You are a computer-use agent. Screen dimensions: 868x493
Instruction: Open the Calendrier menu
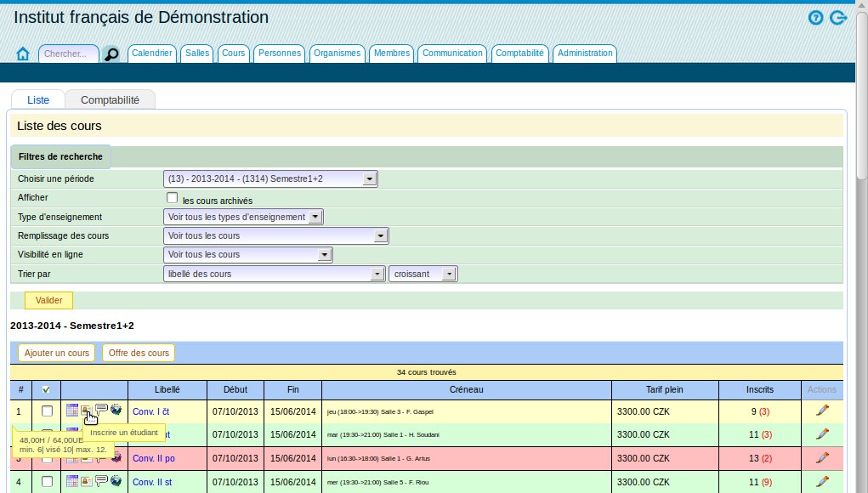click(x=151, y=53)
